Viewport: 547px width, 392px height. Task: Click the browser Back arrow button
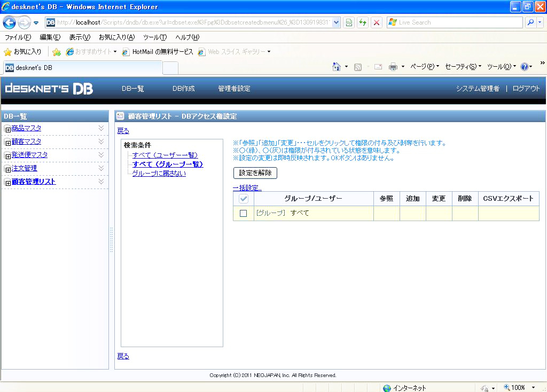[x=10, y=22]
